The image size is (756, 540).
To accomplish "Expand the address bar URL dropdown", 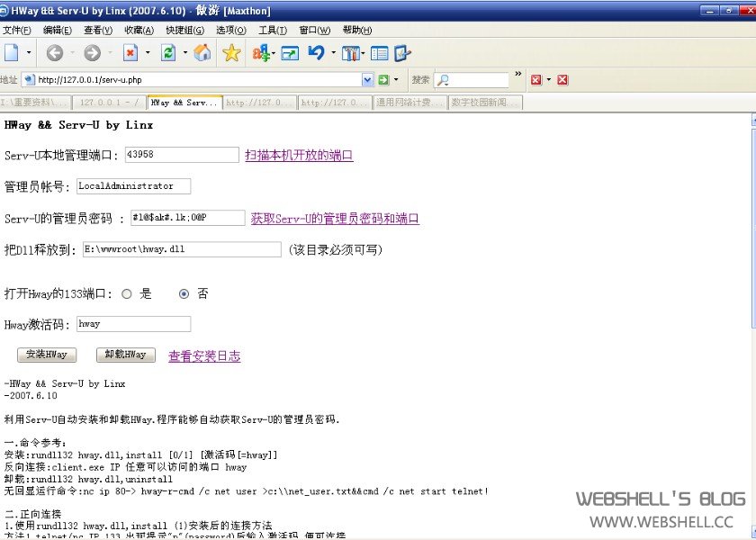I will coord(367,80).
